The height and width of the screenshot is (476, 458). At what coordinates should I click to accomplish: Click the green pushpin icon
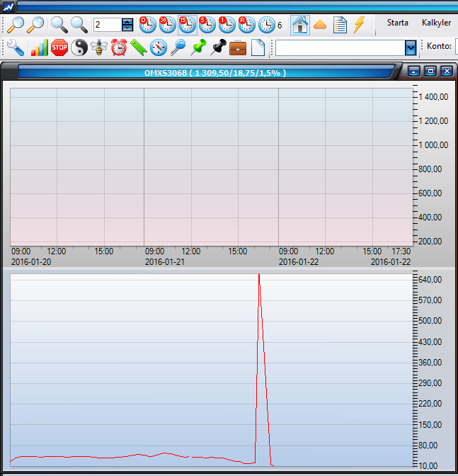pos(198,48)
